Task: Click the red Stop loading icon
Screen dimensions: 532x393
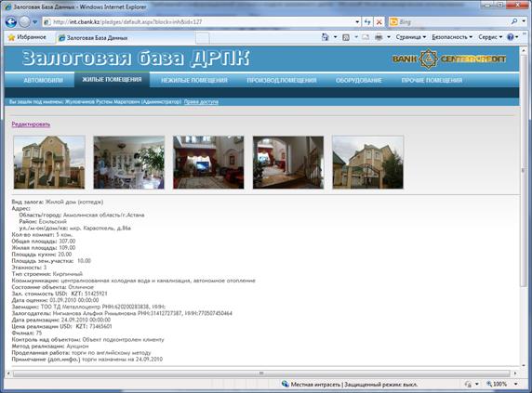Action: [379, 22]
